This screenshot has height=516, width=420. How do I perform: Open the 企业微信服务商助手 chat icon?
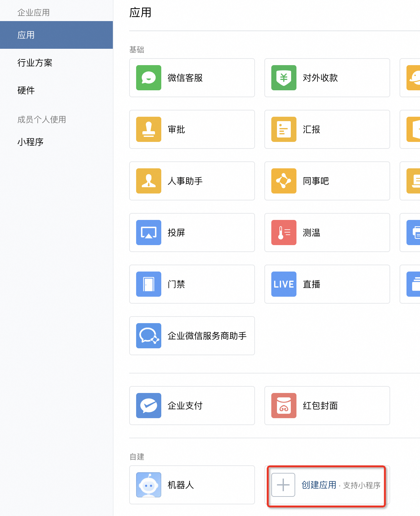tap(149, 336)
